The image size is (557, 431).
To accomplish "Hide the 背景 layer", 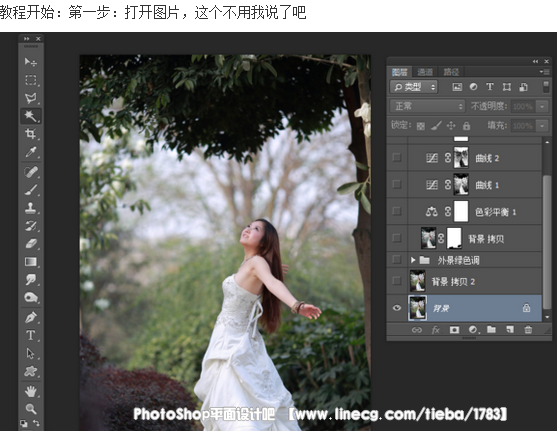I will (x=397, y=308).
